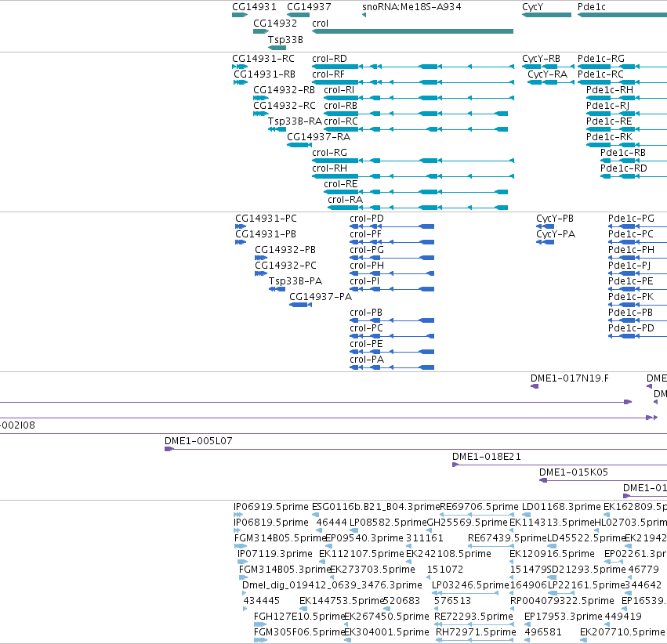Open the Tsp33B gene label

[x=285, y=39]
